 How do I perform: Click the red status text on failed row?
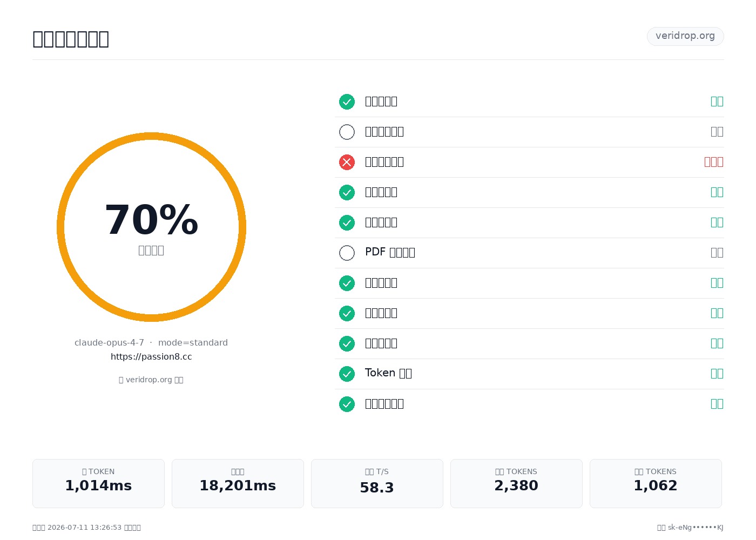pyautogui.click(x=714, y=162)
